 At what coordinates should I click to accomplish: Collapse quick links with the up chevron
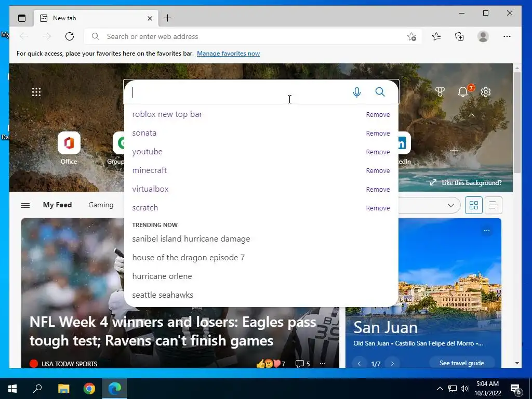click(x=472, y=115)
